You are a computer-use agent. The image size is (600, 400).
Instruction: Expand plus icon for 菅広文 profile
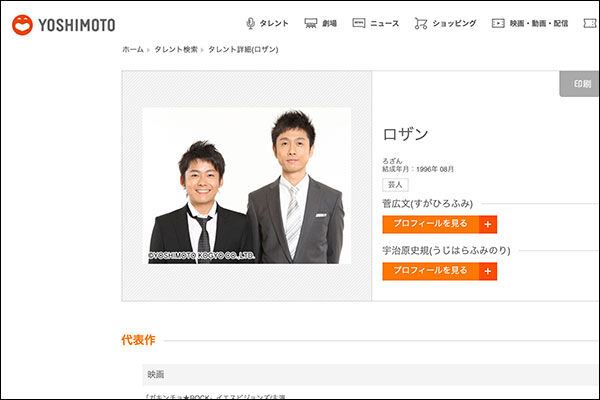click(488, 224)
